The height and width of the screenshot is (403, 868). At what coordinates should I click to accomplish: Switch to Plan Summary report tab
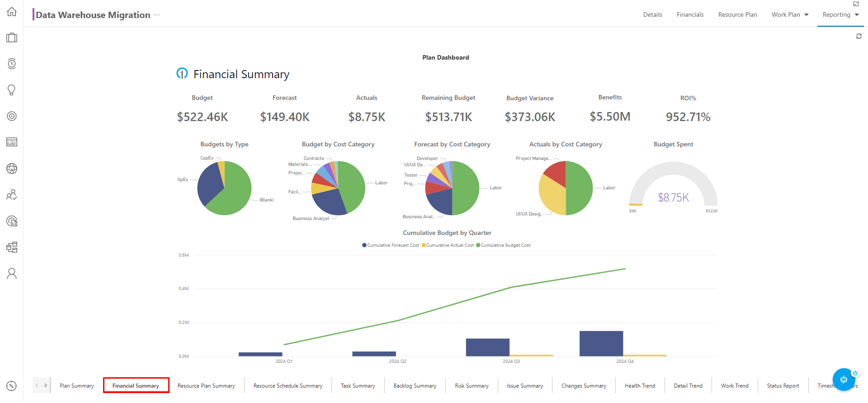(x=77, y=385)
